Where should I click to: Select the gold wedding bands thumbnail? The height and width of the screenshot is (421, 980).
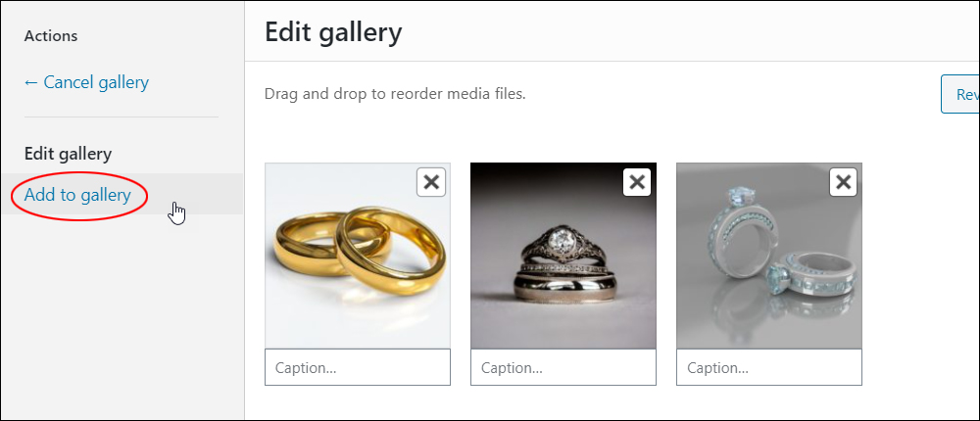[x=358, y=257]
